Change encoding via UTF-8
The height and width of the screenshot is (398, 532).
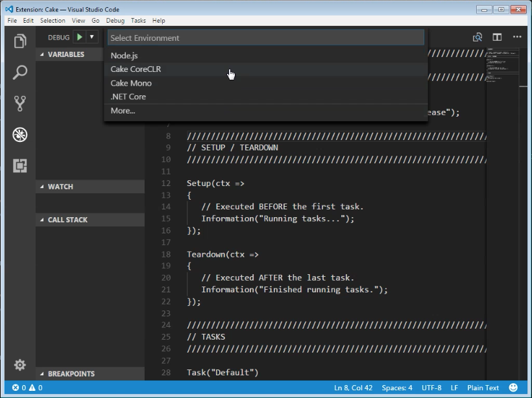[x=431, y=388]
